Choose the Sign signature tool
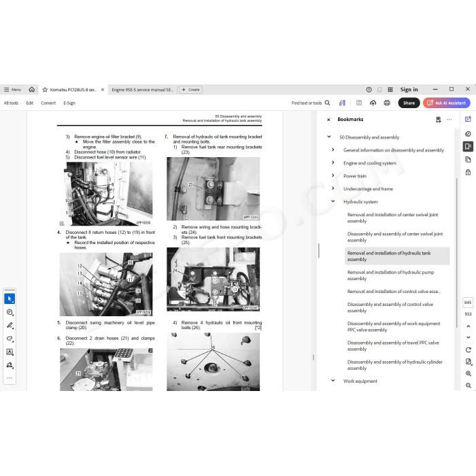The width and height of the screenshot is (476, 476). point(10,365)
